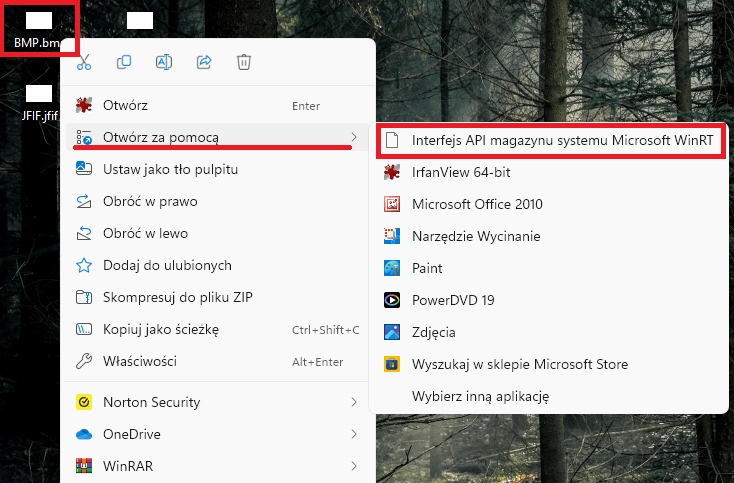Open with PowerDVD 19
The height and width of the screenshot is (483, 734).
point(549,300)
